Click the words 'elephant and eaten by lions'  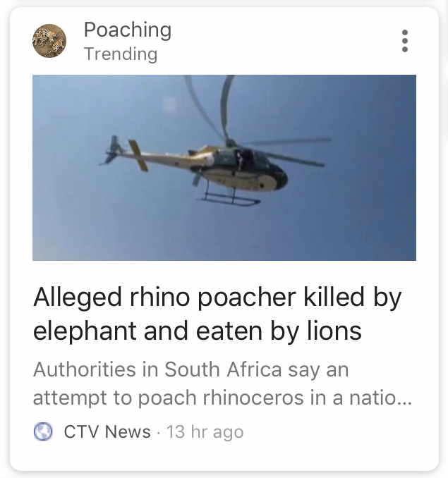coord(197,330)
